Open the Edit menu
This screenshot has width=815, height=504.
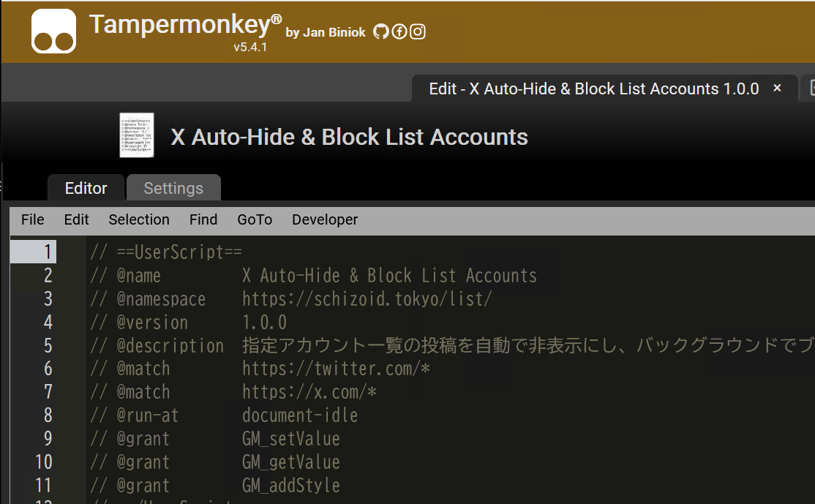click(76, 219)
